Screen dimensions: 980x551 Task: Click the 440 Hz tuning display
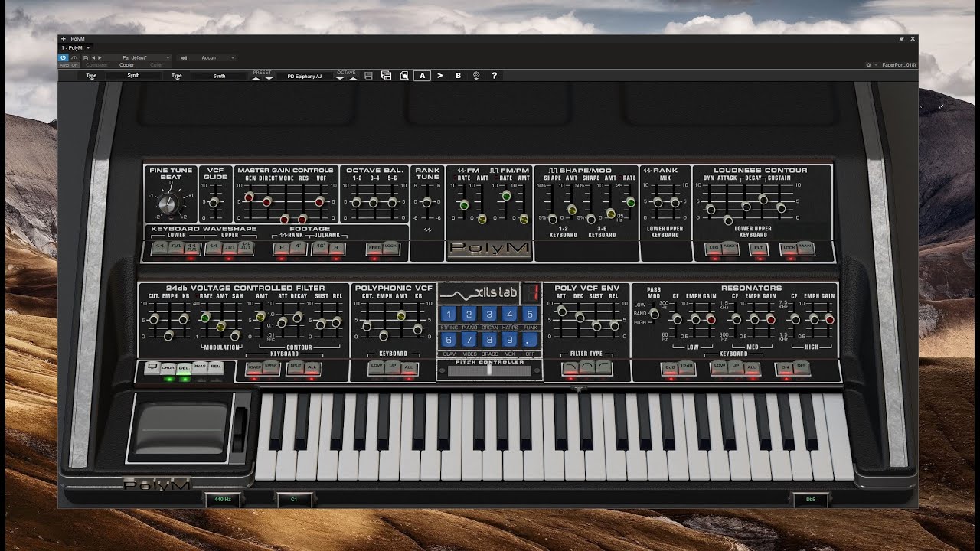click(223, 499)
